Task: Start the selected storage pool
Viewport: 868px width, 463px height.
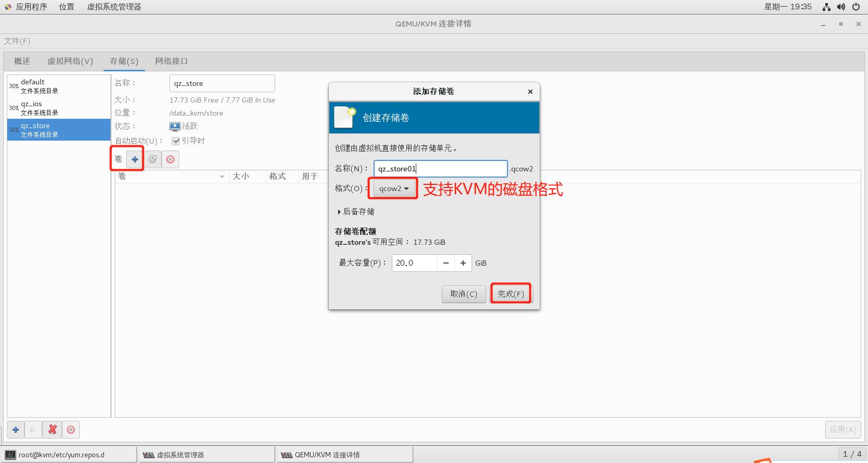Action: pyautogui.click(x=33, y=430)
